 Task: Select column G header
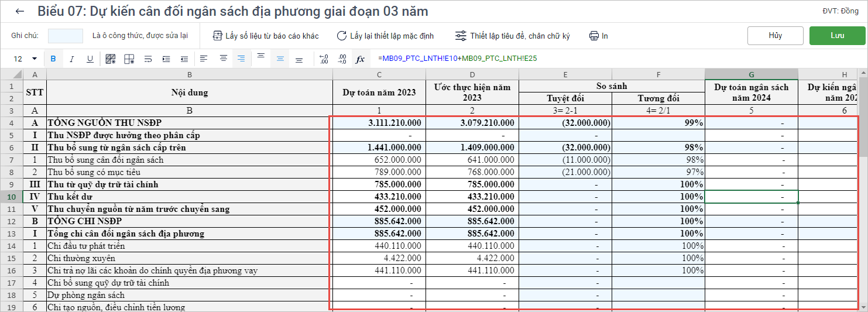click(x=751, y=74)
